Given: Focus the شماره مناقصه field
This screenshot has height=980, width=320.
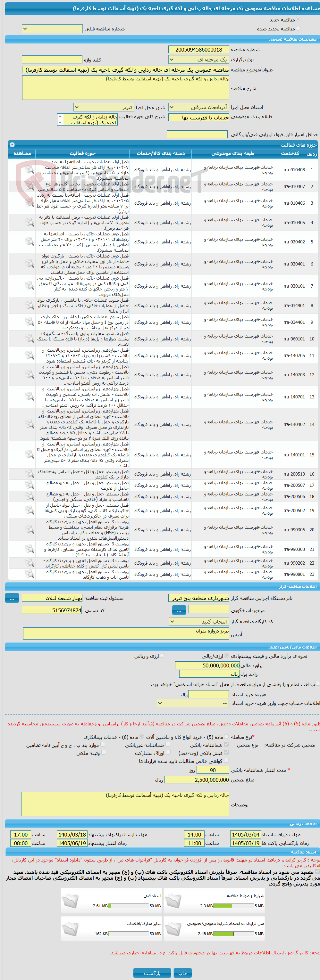Looking at the screenshot, I should (198, 49).
